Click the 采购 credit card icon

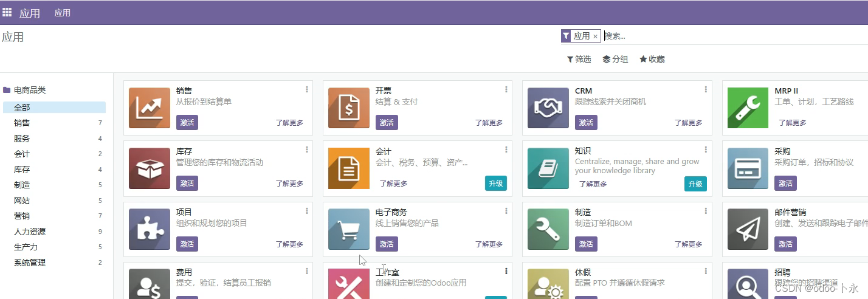click(748, 168)
